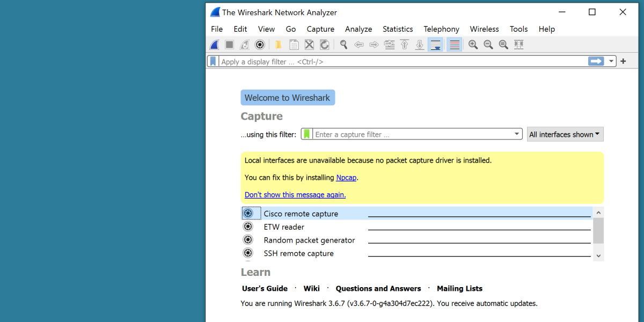Click the resize columns icon
The image size is (644, 322).
pos(518,45)
